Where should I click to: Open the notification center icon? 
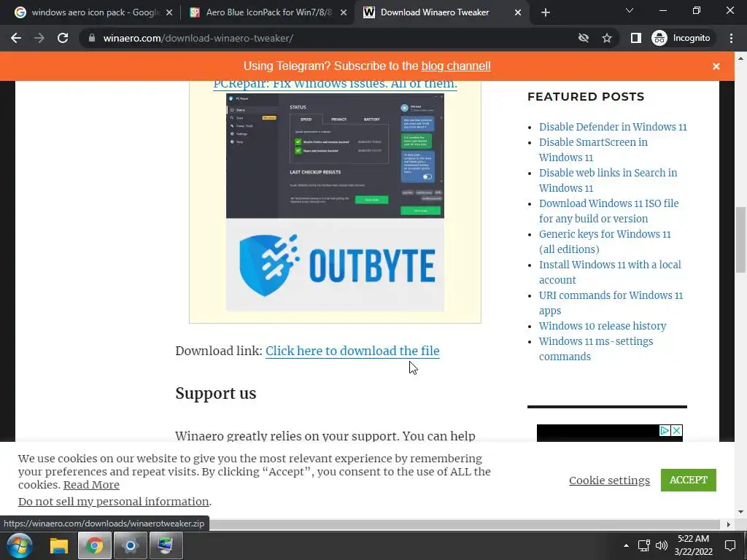click(x=729, y=545)
